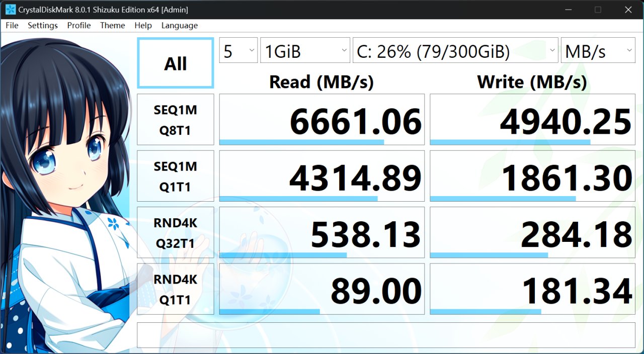Click the empty comment field at the bottom
644x354 pixels.
tap(386, 335)
